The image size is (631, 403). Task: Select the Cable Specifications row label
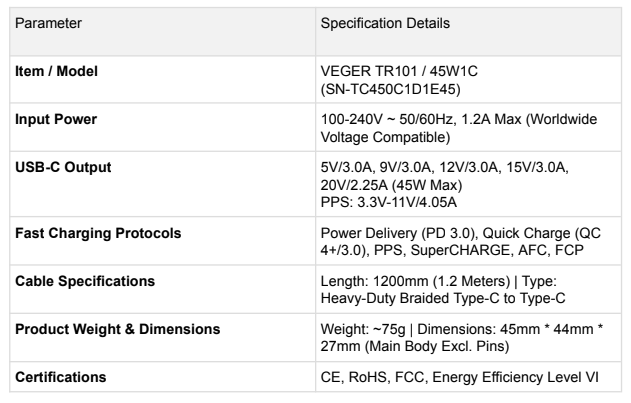click(85, 281)
